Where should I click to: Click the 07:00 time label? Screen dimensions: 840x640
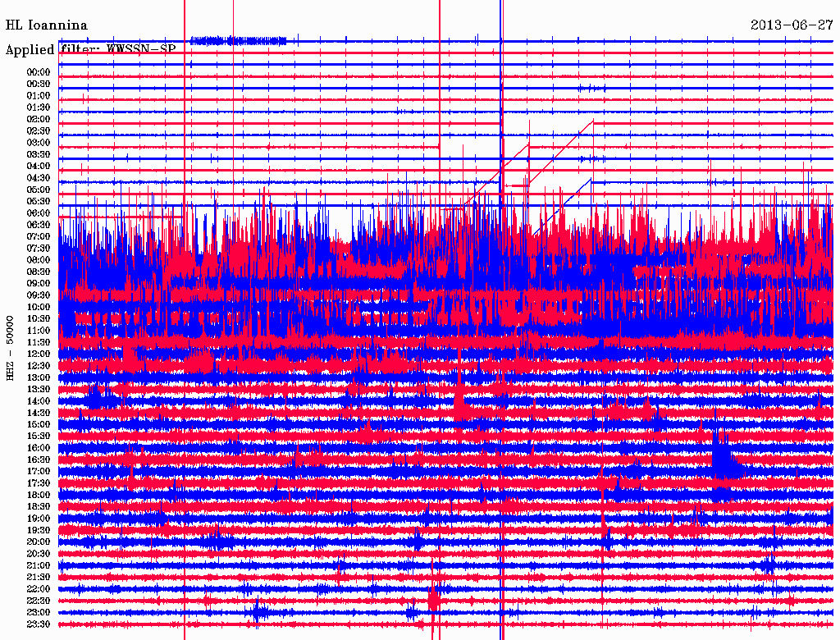click(x=39, y=237)
